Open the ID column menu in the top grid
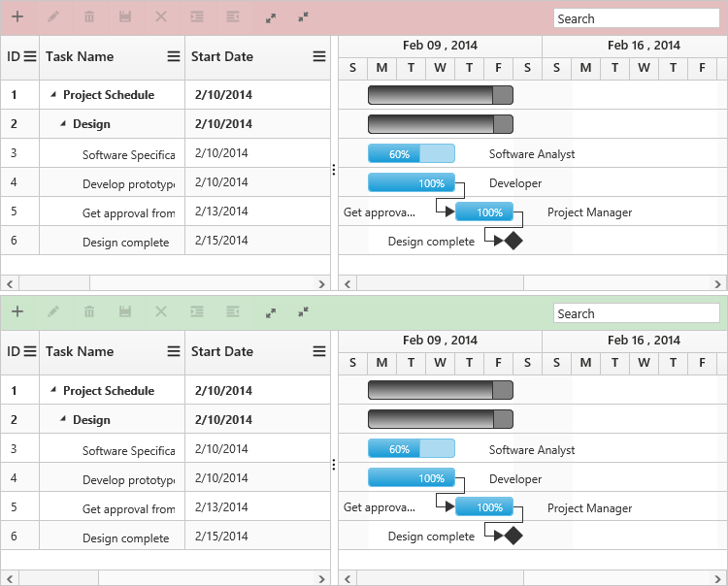Viewport: 728px width, 586px height. pyautogui.click(x=30, y=57)
